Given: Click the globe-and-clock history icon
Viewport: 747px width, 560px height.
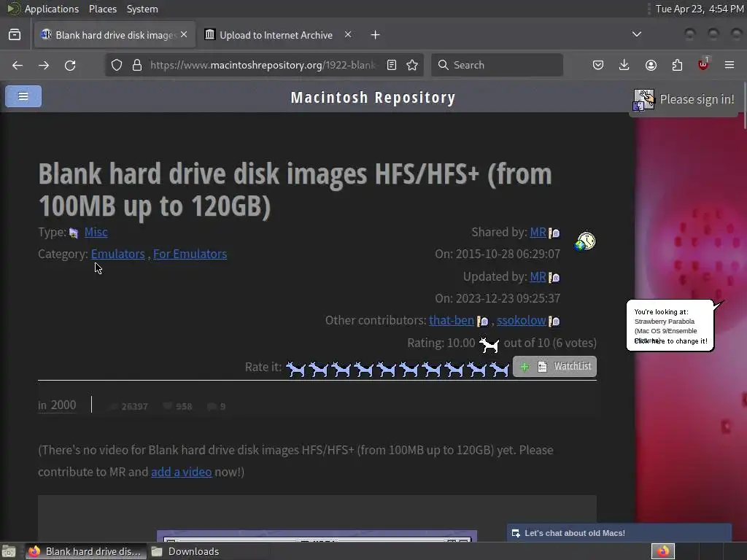Looking at the screenshot, I should (x=585, y=241).
